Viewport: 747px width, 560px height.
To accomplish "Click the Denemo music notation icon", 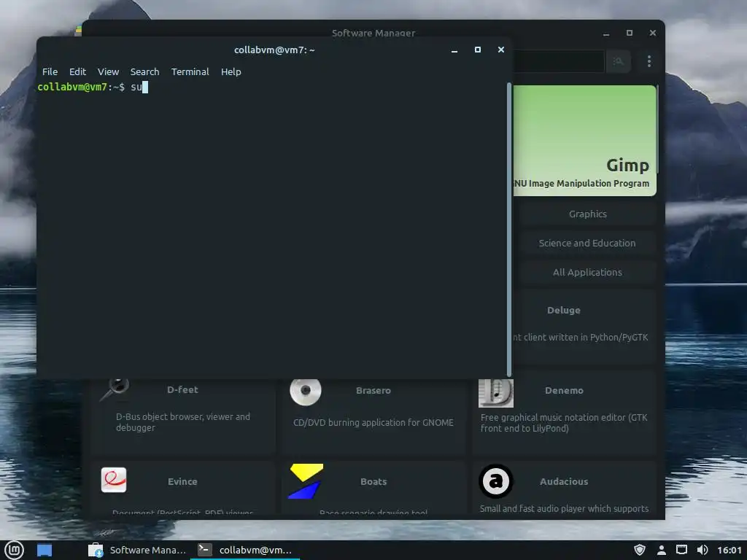I will [495, 393].
